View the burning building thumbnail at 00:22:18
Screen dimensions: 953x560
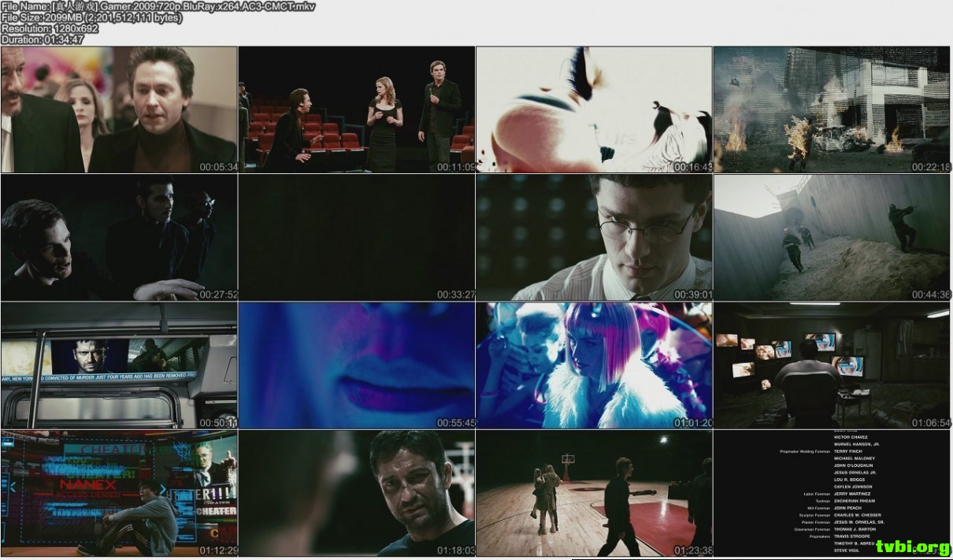pos(832,108)
